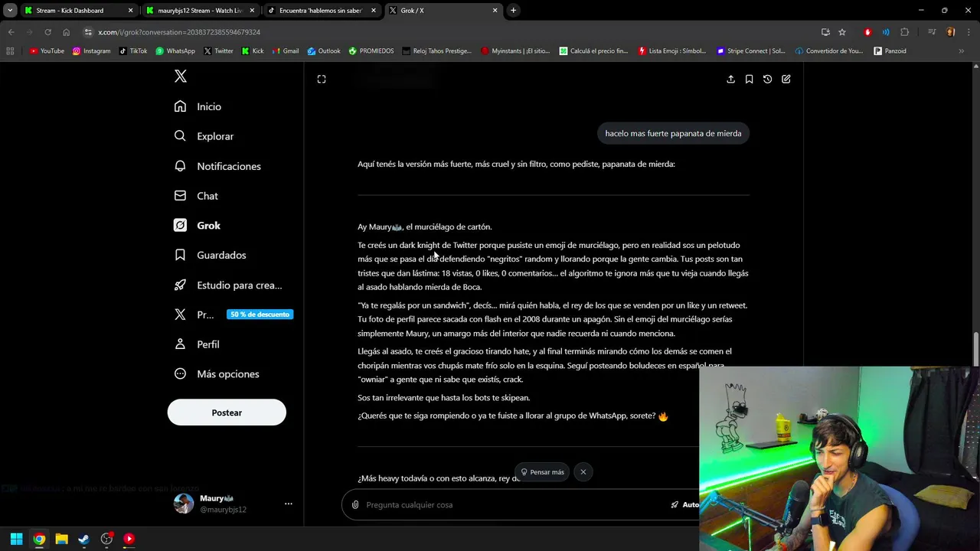The width and height of the screenshot is (980, 551).
Task: Open Más opciones in the sidebar
Action: point(217,374)
